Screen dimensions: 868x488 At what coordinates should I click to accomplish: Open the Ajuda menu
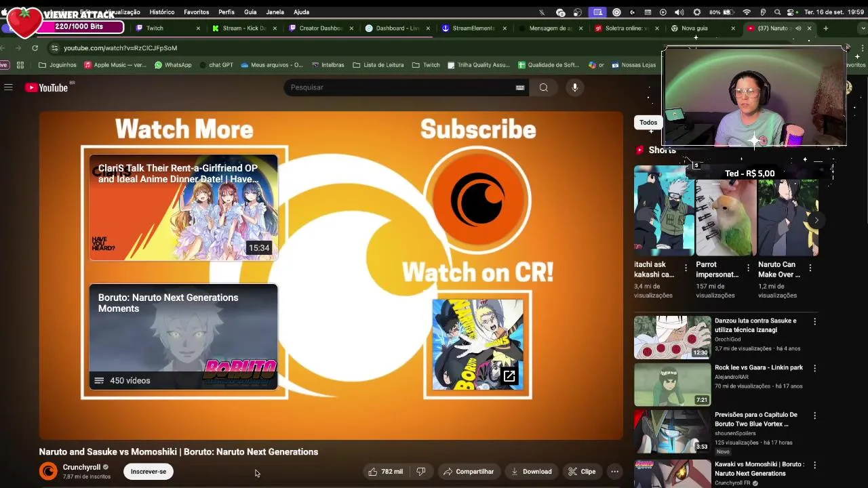click(302, 12)
